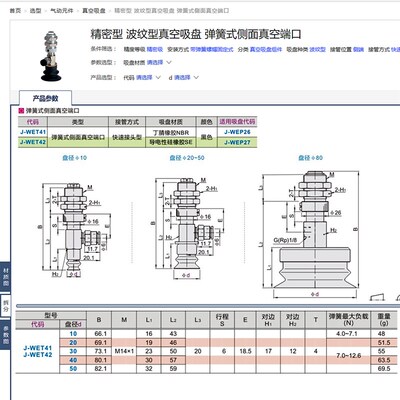The image size is (400, 400).
Task: Click the J-WET41 code in top table
Action: tap(33, 132)
